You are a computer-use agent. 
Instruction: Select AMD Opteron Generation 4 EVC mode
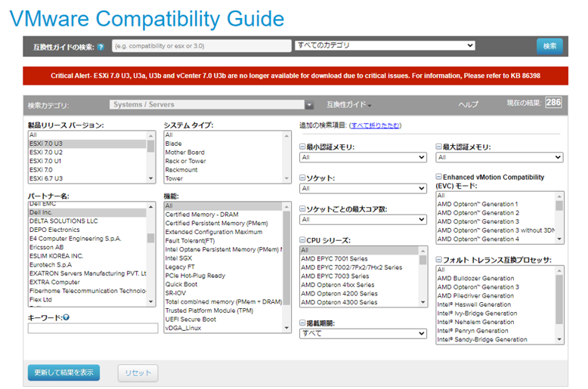496,239
